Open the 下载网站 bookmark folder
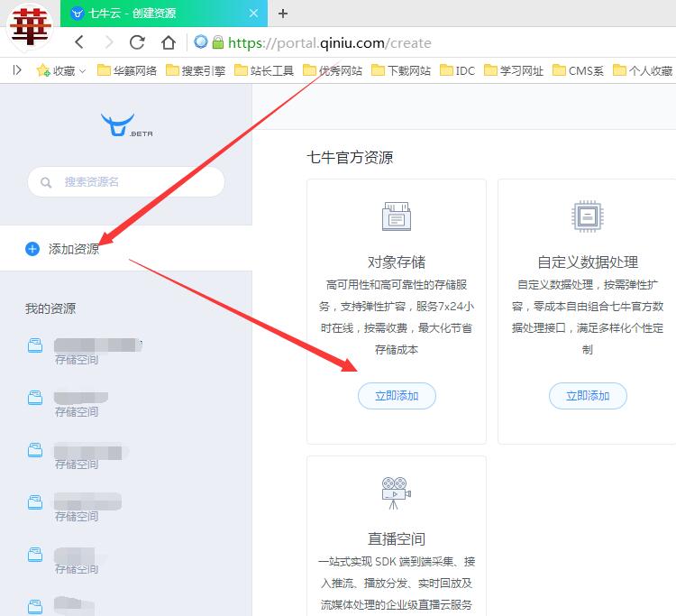The width and height of the screenshot is (676, 616). pos(401,70)
